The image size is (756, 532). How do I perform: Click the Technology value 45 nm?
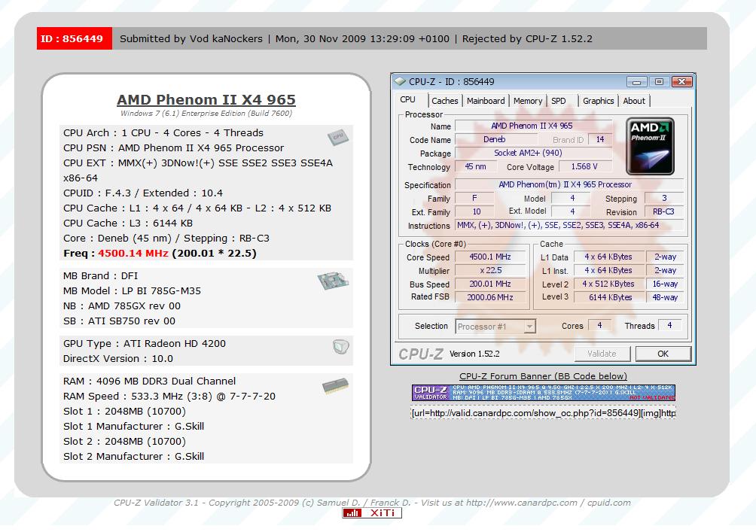tap(475, 166)
